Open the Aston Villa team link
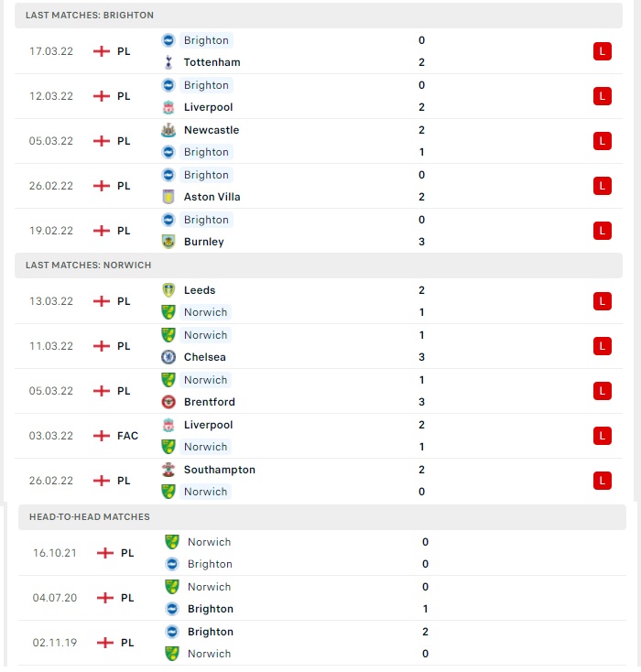This screenshot has width=641, height=672. click(x=212, y=197)
